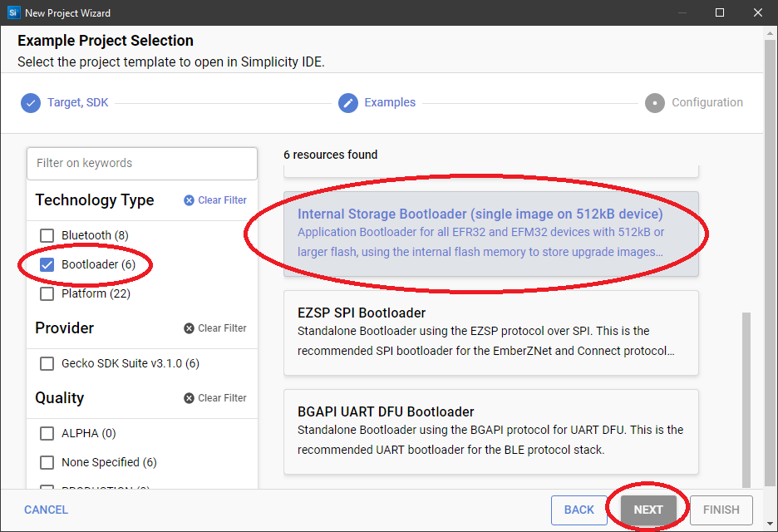Click the Target, SDK step checkmark icon

click(31, 103)
